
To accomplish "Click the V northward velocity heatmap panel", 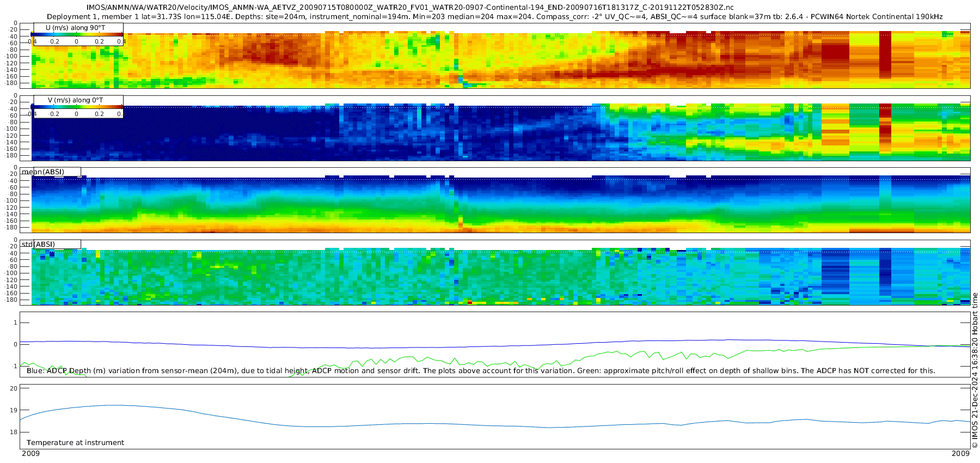I will tap(495, 128).
